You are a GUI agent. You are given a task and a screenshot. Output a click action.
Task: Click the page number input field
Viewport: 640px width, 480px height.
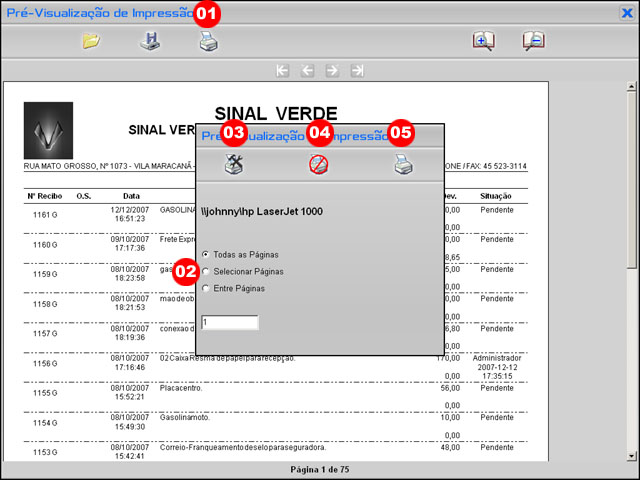pos(229,323)
